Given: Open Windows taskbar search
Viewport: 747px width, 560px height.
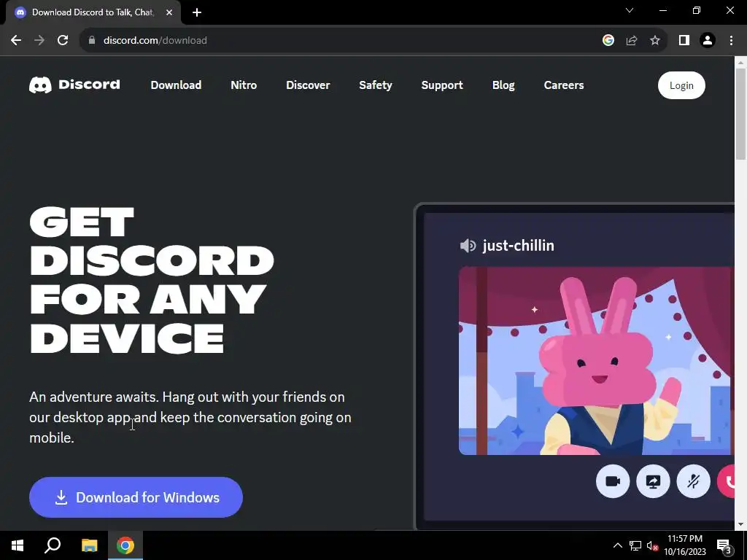Looking at the screenshot, I should pos(53,545).
